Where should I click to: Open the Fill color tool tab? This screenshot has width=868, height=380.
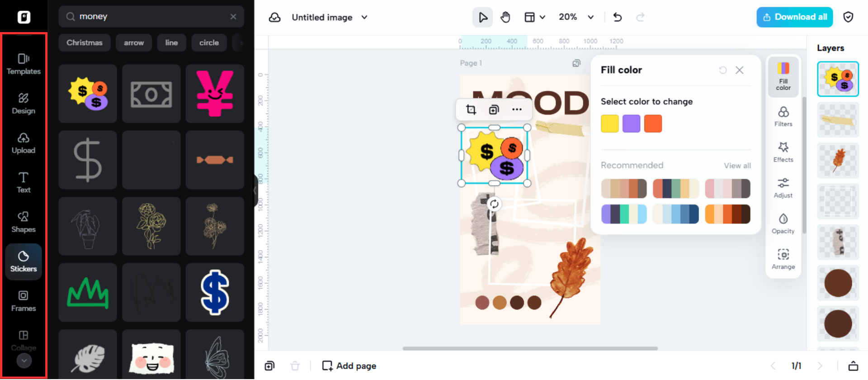[783, 76]
